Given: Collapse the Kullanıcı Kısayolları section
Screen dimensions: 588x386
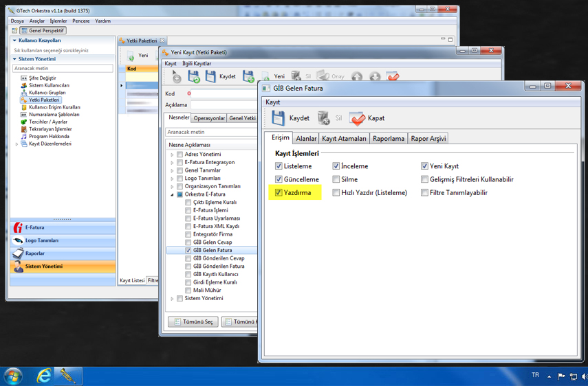Looking at the screenshot, I should coord(14,41).
